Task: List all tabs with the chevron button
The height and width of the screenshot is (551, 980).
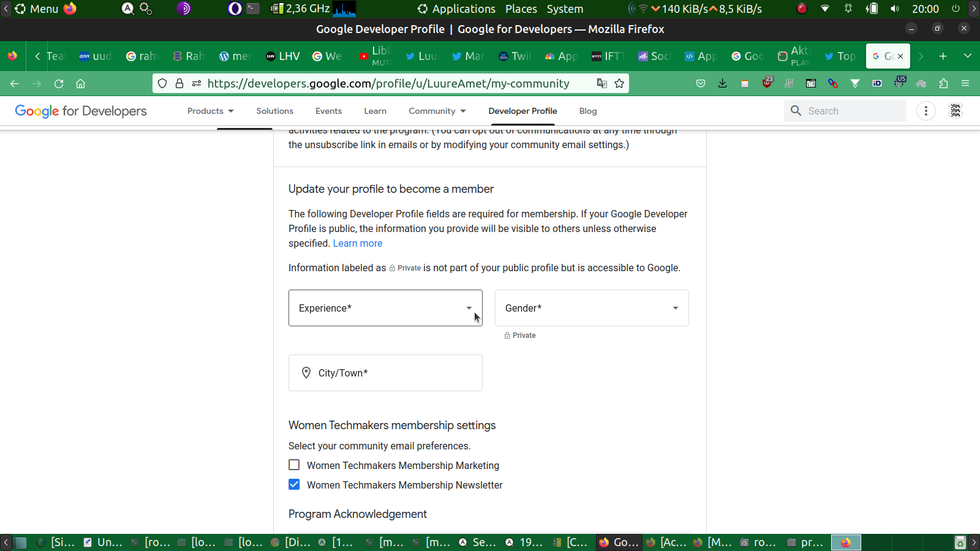Action: (x=968, y=56)
